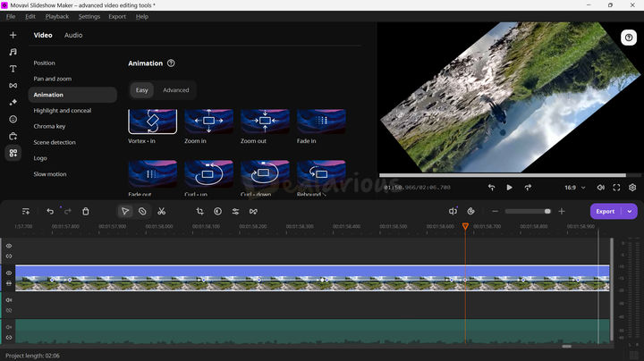Open Chroma key tool
Screen dimensions: 644x361
(x=49, y=126)
